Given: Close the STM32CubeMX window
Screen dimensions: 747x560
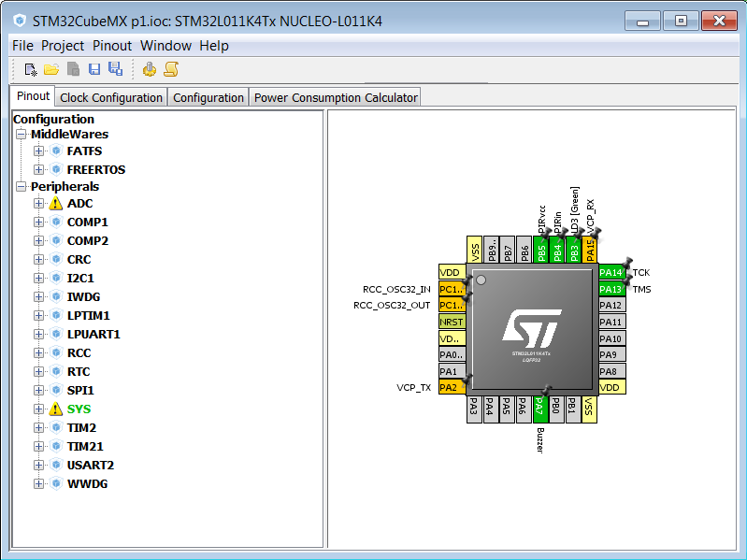Looking at the screenshot, I should pos(719,21).
